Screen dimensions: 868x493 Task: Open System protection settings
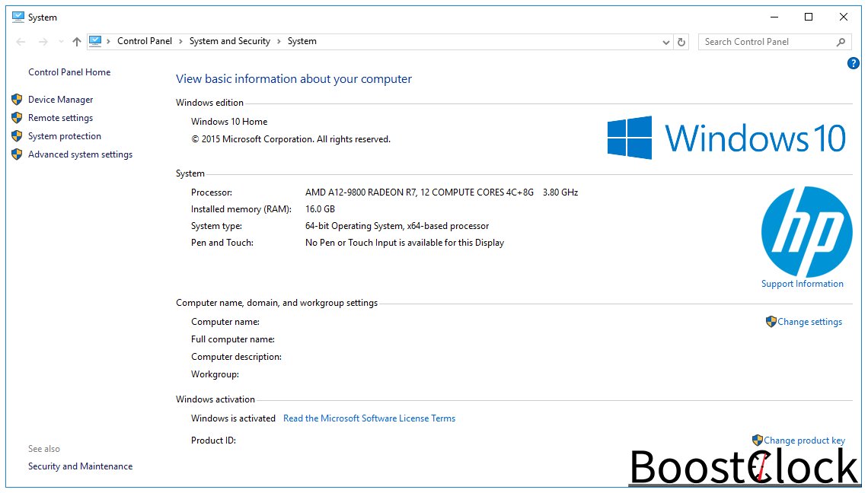click(x=64, y=136)
